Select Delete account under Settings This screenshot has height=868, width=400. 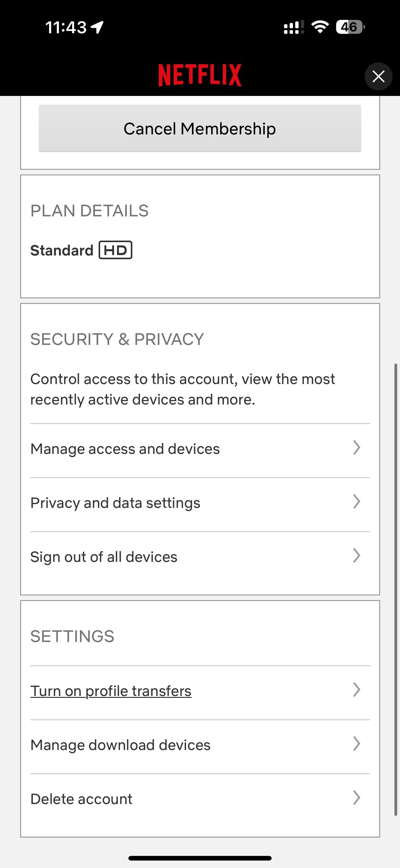[x=81, y=798]
